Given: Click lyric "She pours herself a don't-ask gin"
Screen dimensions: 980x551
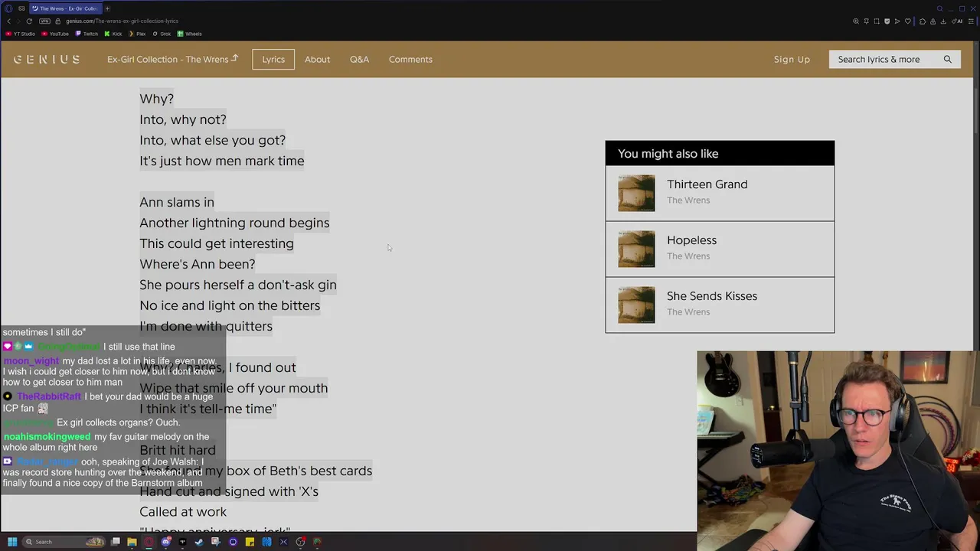Looking at the screenshot, I should [238, 285].
